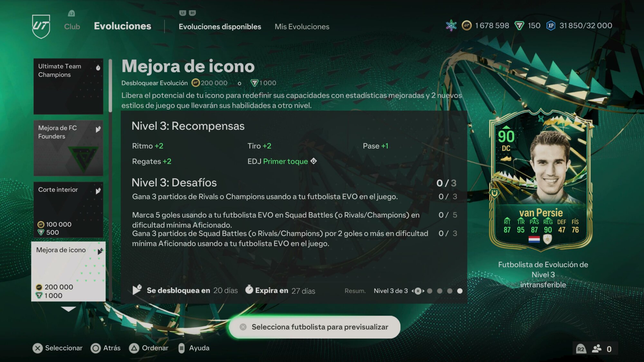Click the Ayuda button prompt
Viewport: 644px width, 362px height.
[x=194, y=348]
